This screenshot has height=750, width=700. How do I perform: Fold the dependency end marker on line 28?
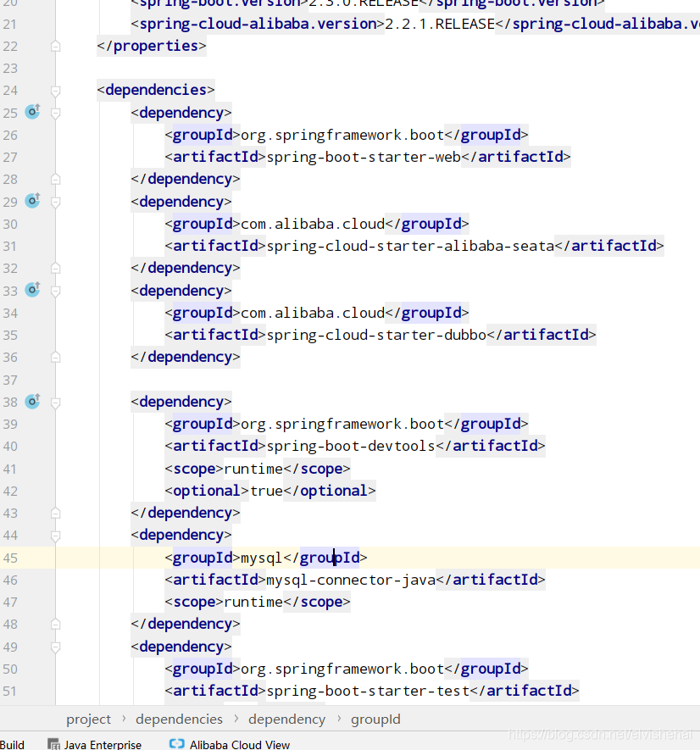[x=55, y=180]
